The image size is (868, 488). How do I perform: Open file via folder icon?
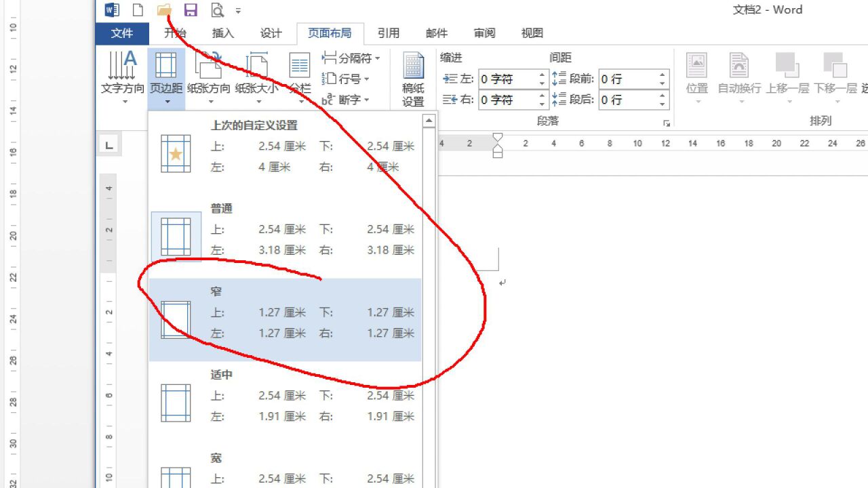[x=164, y=9]
